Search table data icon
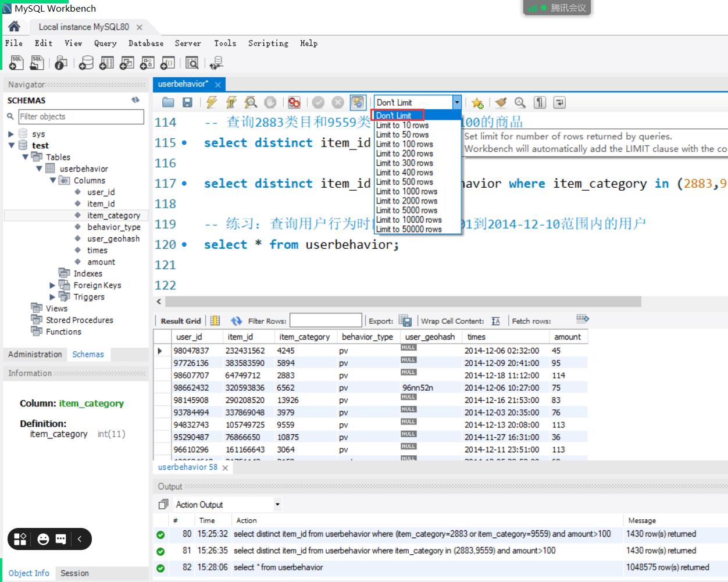Image resolution: width=728 pixels, height=582 pixels. click(x=192, y=63)
